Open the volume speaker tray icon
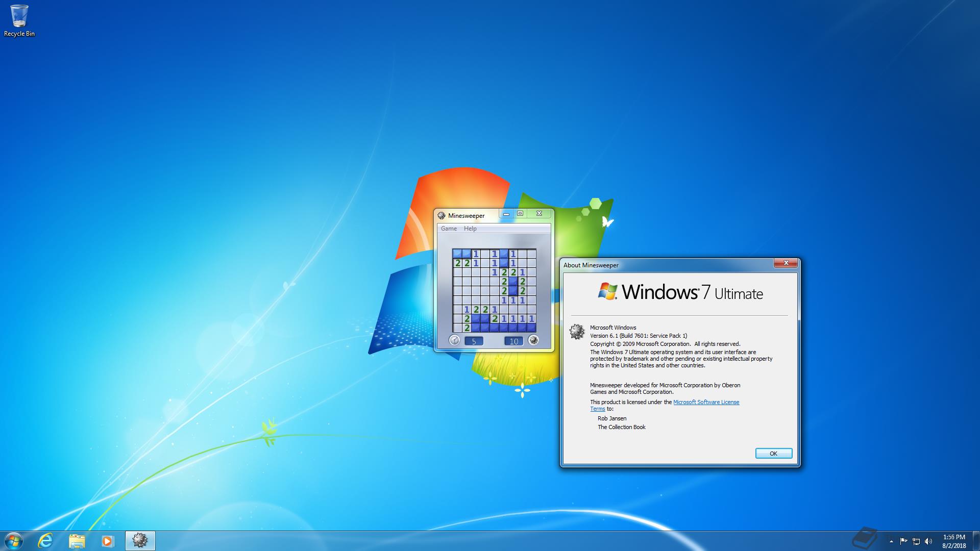Image resolution: width=980 pixels, height=551 pixels. point(928,541)
